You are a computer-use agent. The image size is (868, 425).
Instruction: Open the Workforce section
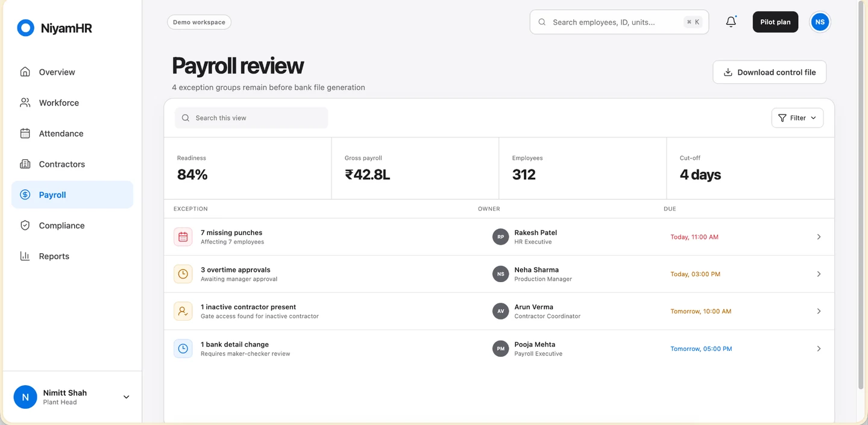(x=72, y=102)
